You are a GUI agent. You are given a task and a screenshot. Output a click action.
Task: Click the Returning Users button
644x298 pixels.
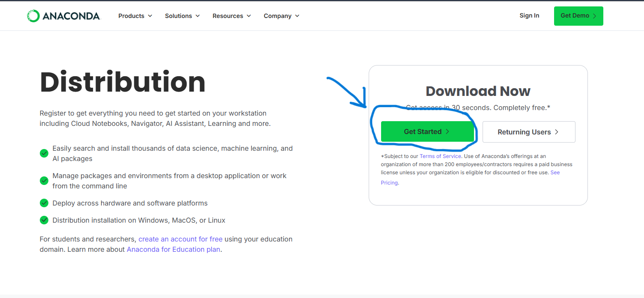click(x=529, y=132)
